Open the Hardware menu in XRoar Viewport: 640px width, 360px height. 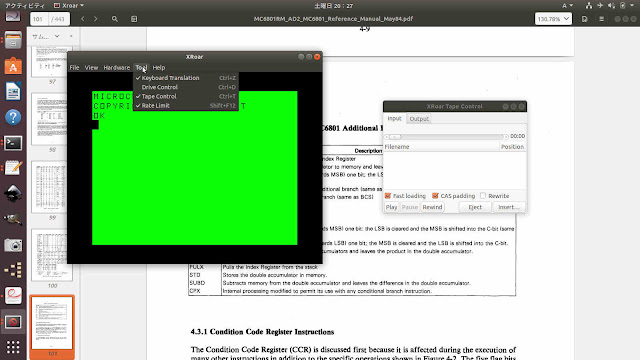(117, 68)
